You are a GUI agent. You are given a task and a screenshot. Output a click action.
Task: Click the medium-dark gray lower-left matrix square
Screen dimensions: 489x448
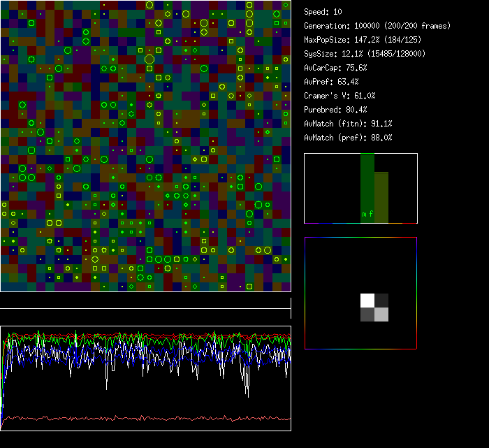[x=367, y=315]
